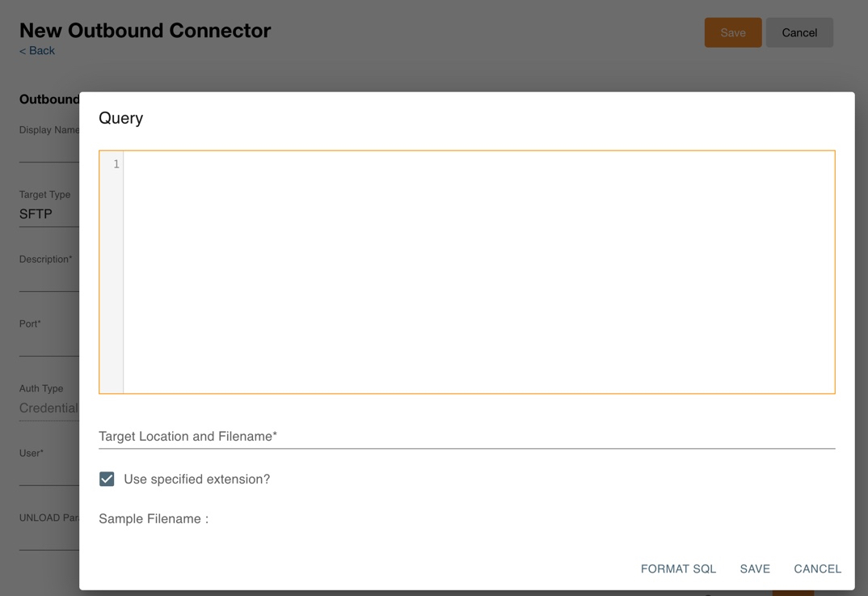
Task: Click the "Use specified extension?" label text
Action: tap(197, 479)
